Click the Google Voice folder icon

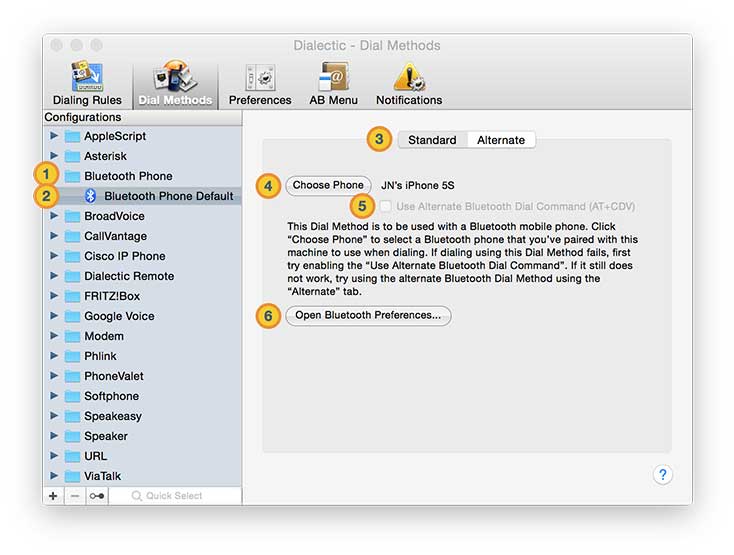[x=72, y=316]
